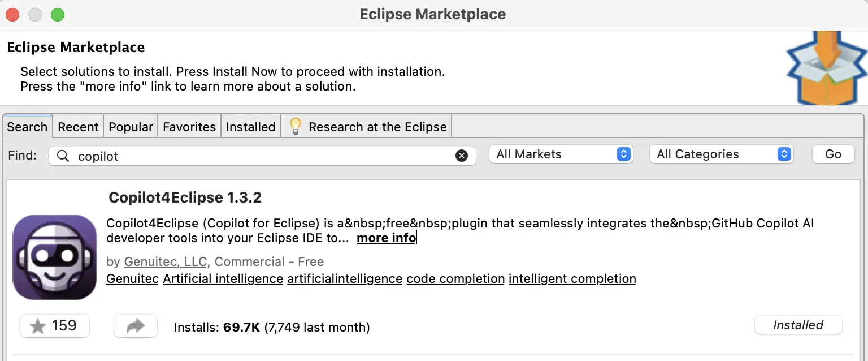Open the Research at the Eclipse tab

377,127
